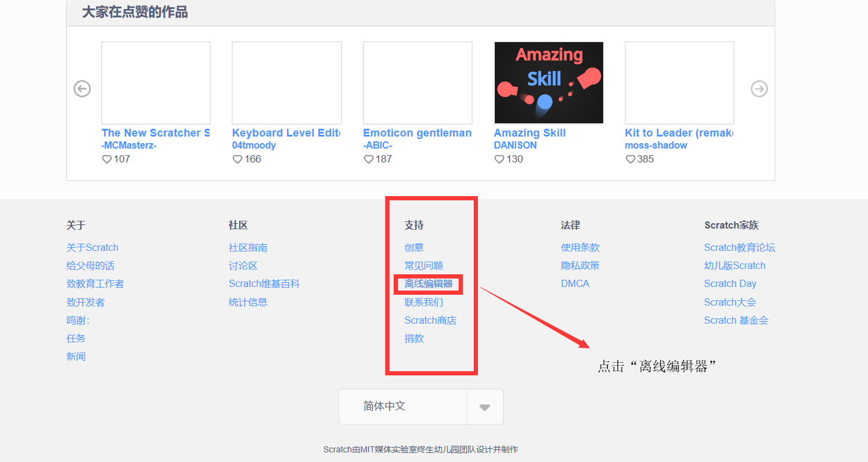
Task: Open 社区指南 link
Action: (248, 248)
